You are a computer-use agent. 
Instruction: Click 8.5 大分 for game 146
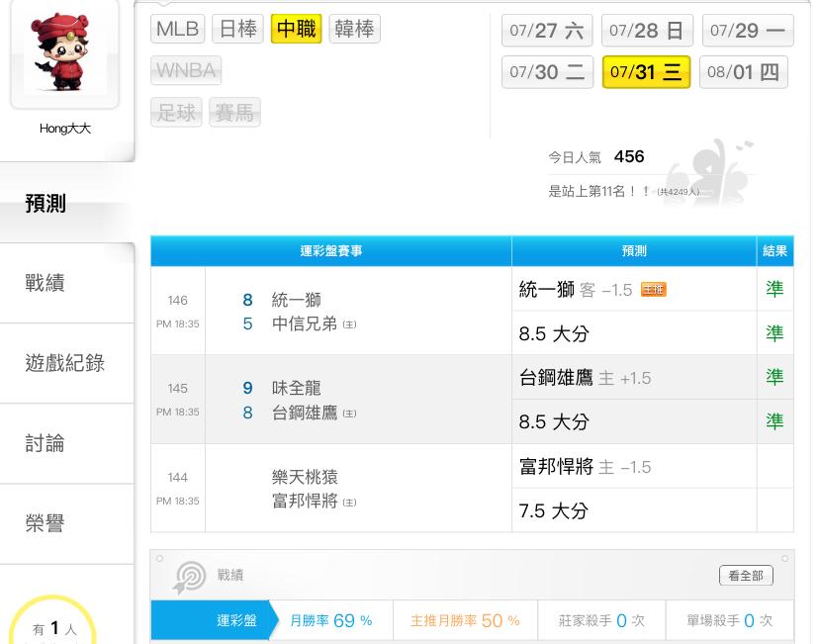(554, 333)
